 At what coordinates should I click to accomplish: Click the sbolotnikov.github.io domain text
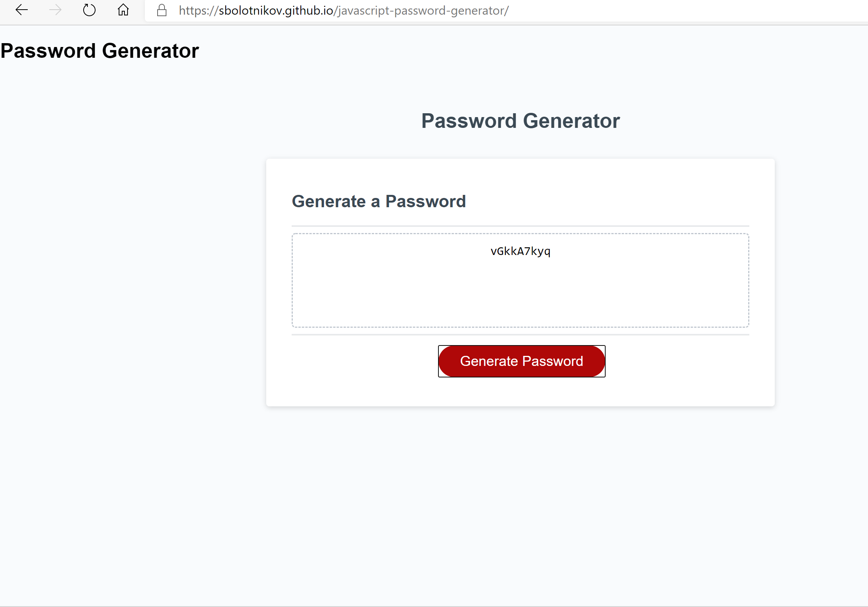[276, 10]
